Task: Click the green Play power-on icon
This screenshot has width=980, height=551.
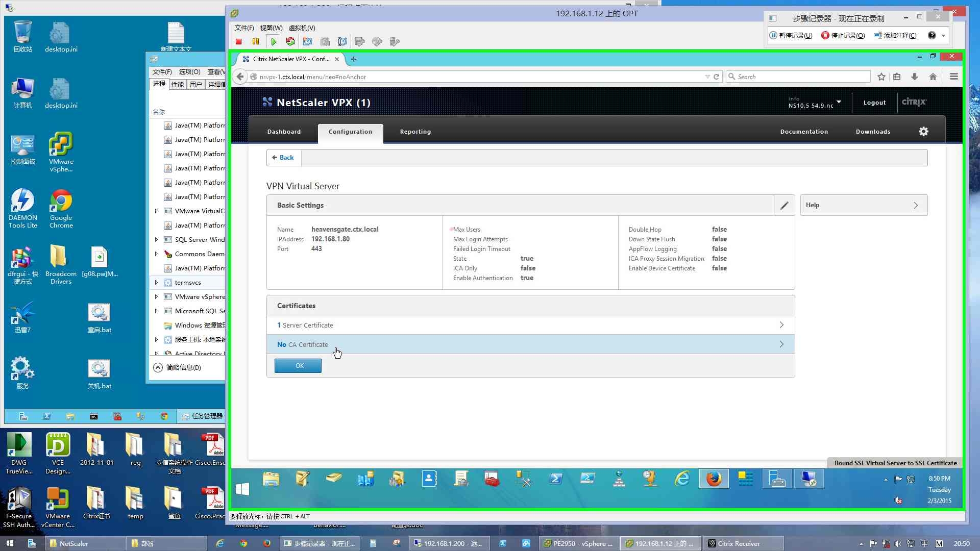Action: pos(274,42)
